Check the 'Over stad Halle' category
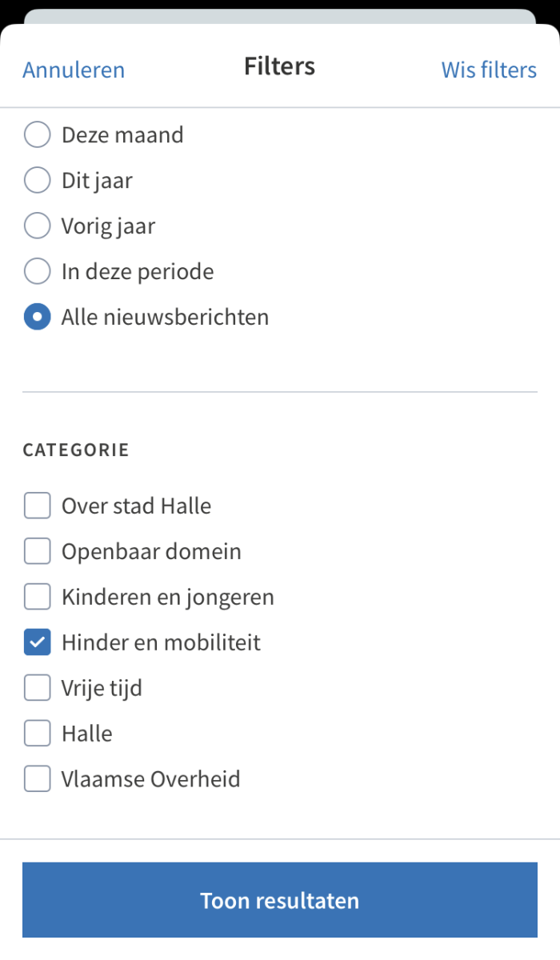This screenshot has height=960, width=560. coord(36,506)
